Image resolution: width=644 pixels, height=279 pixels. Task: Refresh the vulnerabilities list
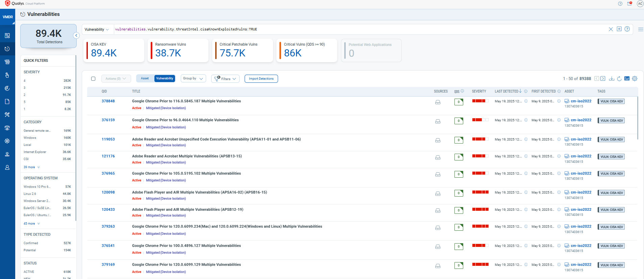pyautogui.click(x=619, y=79)
